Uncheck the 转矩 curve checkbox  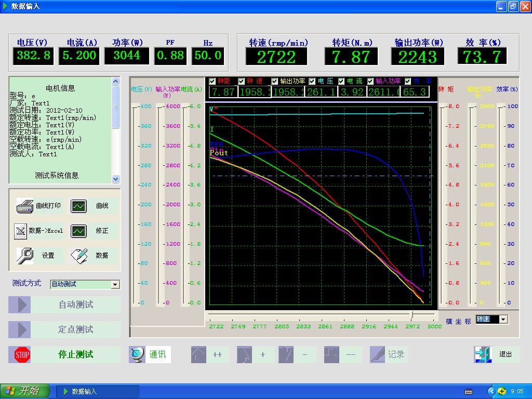[212, 81]
